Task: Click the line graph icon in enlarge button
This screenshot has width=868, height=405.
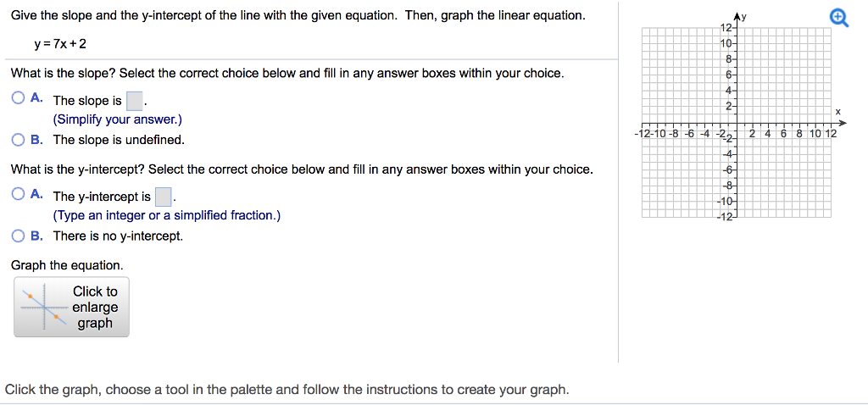Action: click(x=44, y=307)
